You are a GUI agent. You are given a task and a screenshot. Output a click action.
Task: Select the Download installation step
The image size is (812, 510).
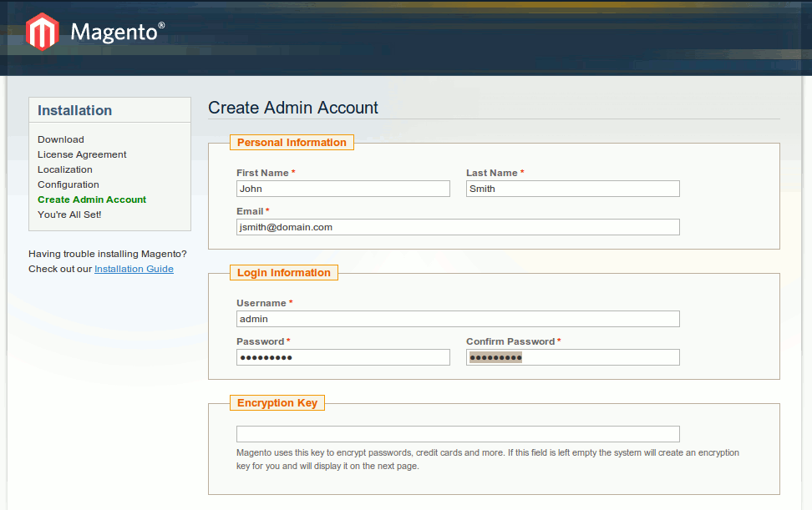click(61, 139)
